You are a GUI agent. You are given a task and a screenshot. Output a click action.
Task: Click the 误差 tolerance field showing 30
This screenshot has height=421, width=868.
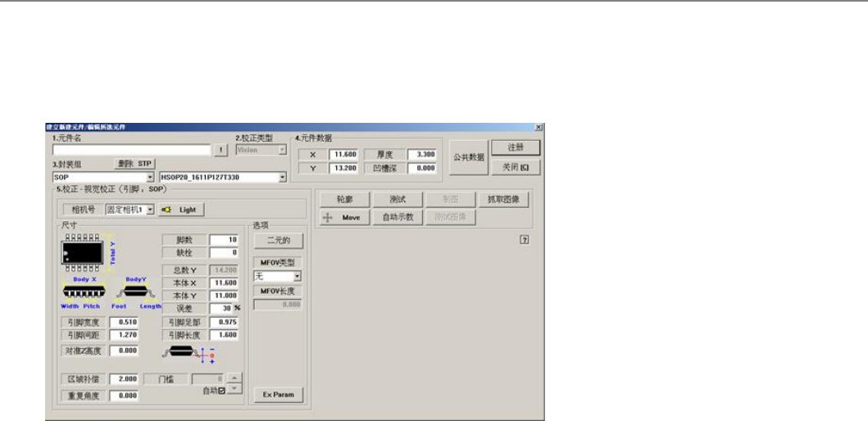point(221,308)
